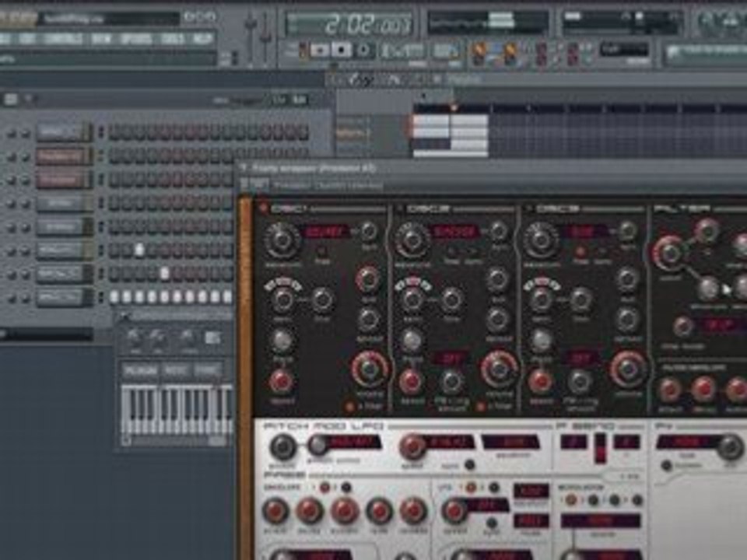747x560 pixels.
Task: Click the OSC1 red speed knob
Action: pos(282,381)
